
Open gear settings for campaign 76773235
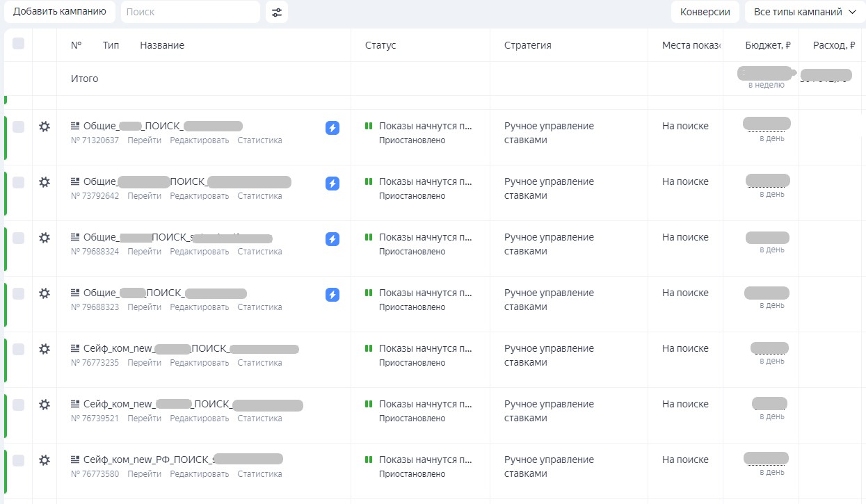(x=45, y=349)
